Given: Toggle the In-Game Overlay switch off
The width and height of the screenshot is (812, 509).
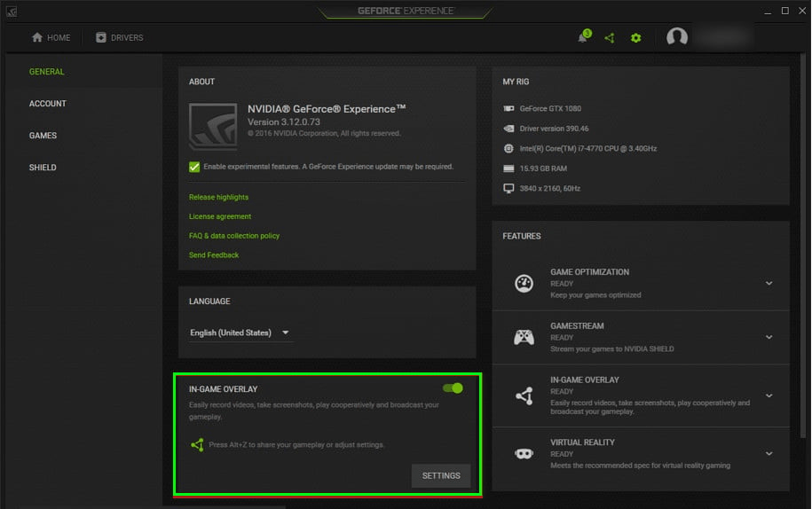Looking at the screenshot, I should (453, 388).
